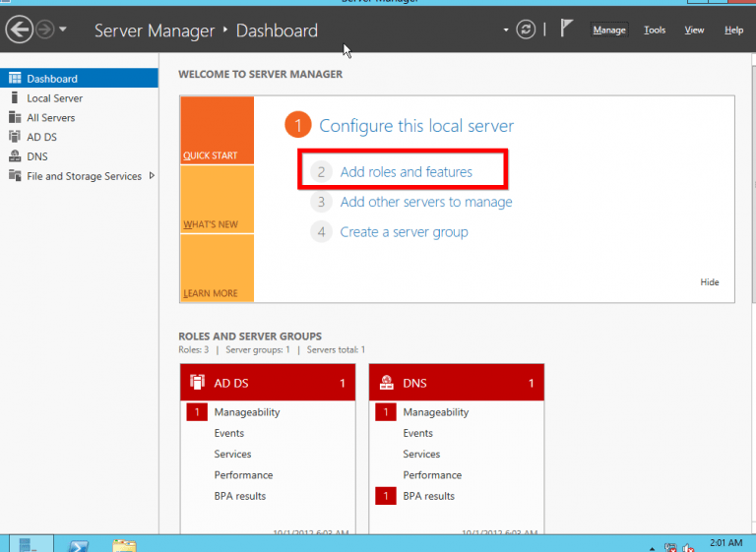
Task: Select Dashboard in the sidebar
Action: point(79,78)
